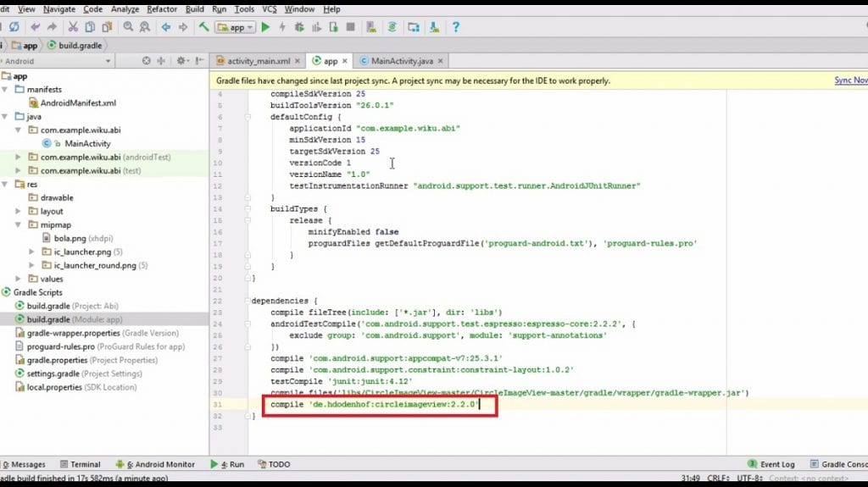The width and height of the screenshot is (868, 487).
Task: Click the Sync Now link
Action: pos(850,80)
